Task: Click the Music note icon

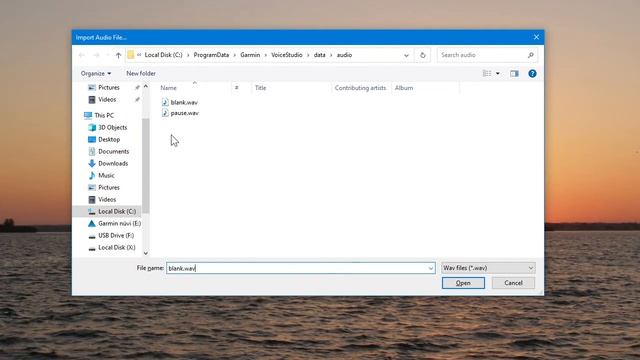Action: pyautogui.click(x=92, y=176)
